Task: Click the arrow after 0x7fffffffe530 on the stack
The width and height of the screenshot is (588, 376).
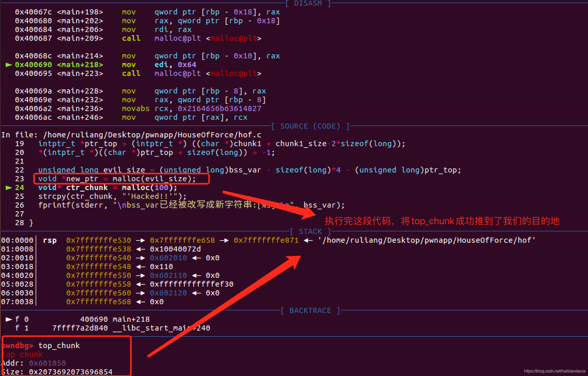Action: (140, 240)
